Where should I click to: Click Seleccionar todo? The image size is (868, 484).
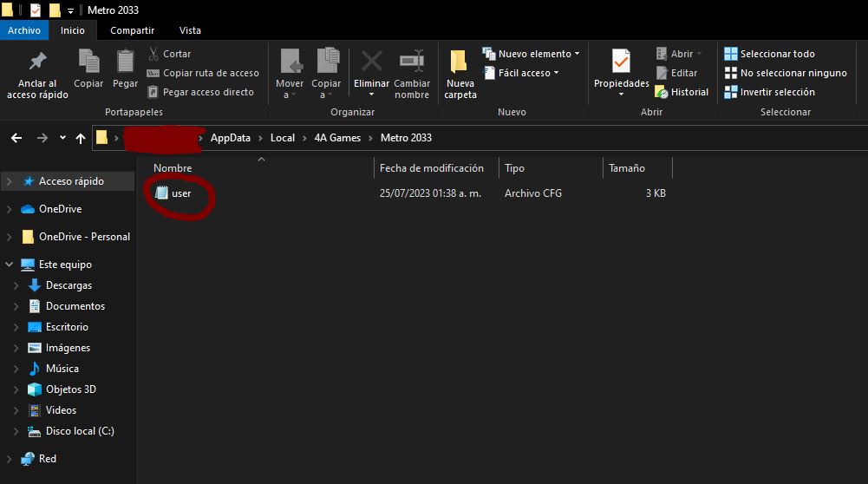click(x=769, y=54)
